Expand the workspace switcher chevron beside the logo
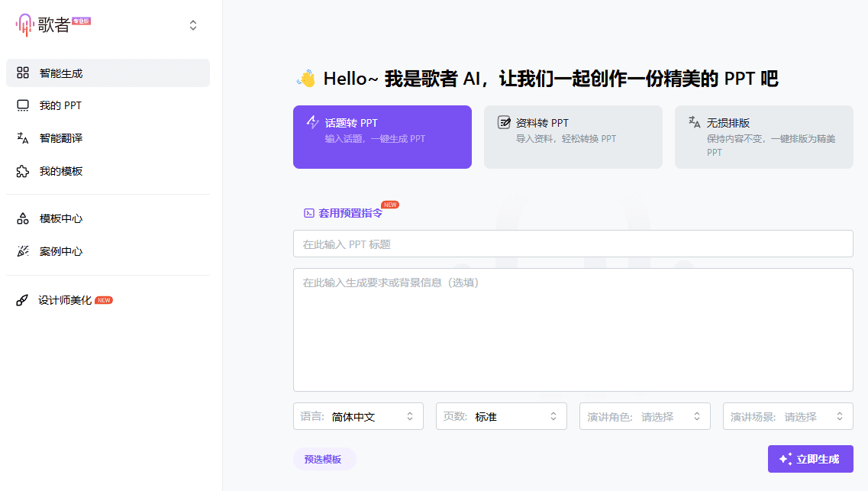Viewport: 868px width, 491px height. click(x=192, y=25)
